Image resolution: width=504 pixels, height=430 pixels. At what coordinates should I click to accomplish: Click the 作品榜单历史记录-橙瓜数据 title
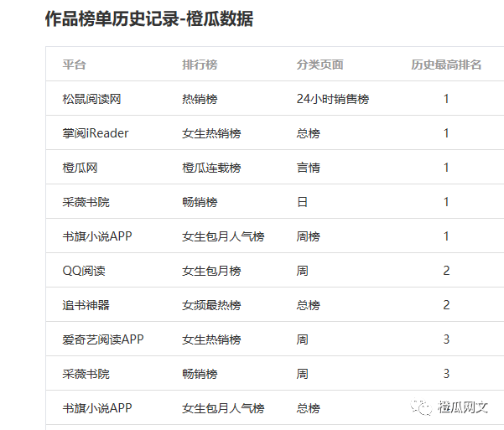click(x=149, y=18)
